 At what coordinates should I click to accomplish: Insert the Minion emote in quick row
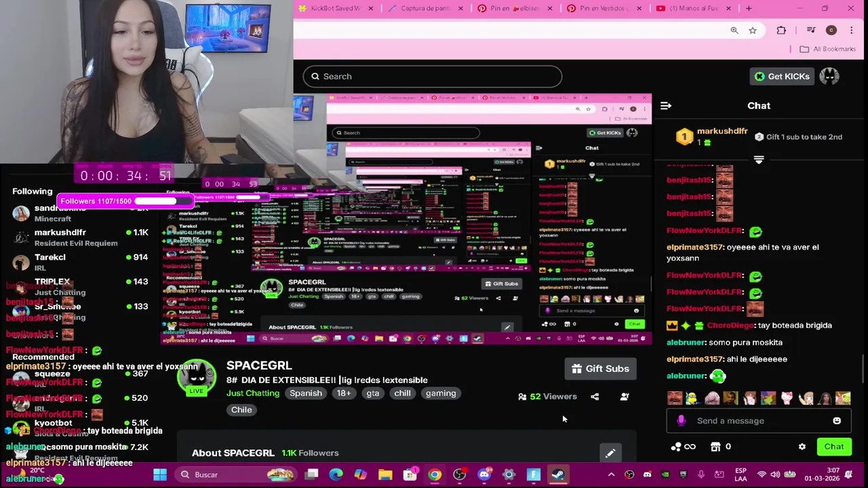point(693,399)
